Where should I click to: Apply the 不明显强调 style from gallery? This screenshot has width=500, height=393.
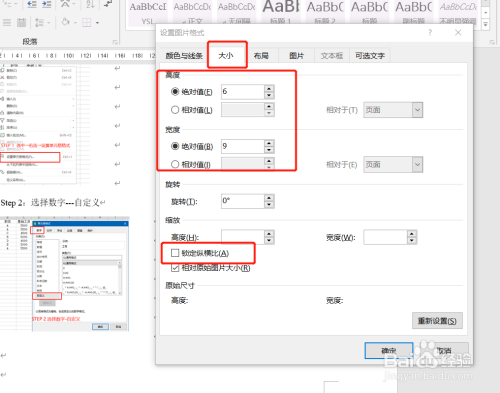[x=458, y=13]
